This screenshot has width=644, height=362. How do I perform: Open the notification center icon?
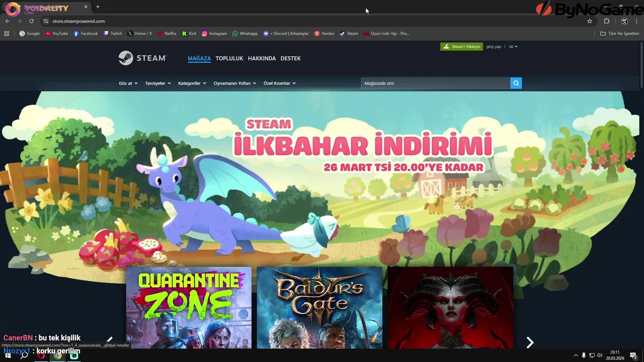[633, 355]
